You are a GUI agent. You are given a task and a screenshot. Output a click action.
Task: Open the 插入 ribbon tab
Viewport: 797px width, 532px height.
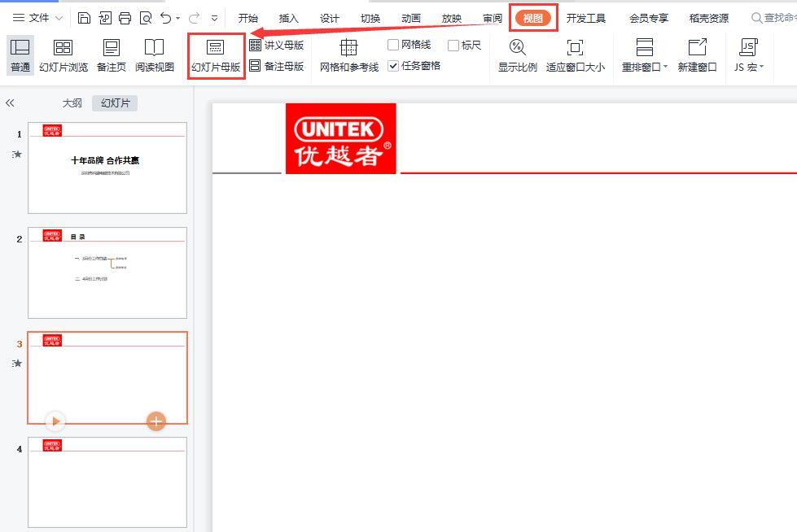click(x=289, y=18)
